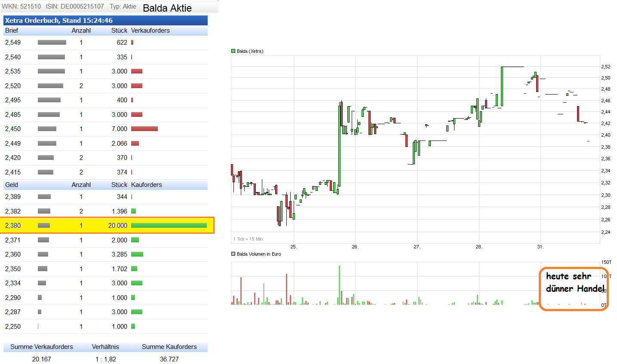Viewport: 617px width, 364px height.
Task: Select the bid price 2,290
Action: (13, 298)
